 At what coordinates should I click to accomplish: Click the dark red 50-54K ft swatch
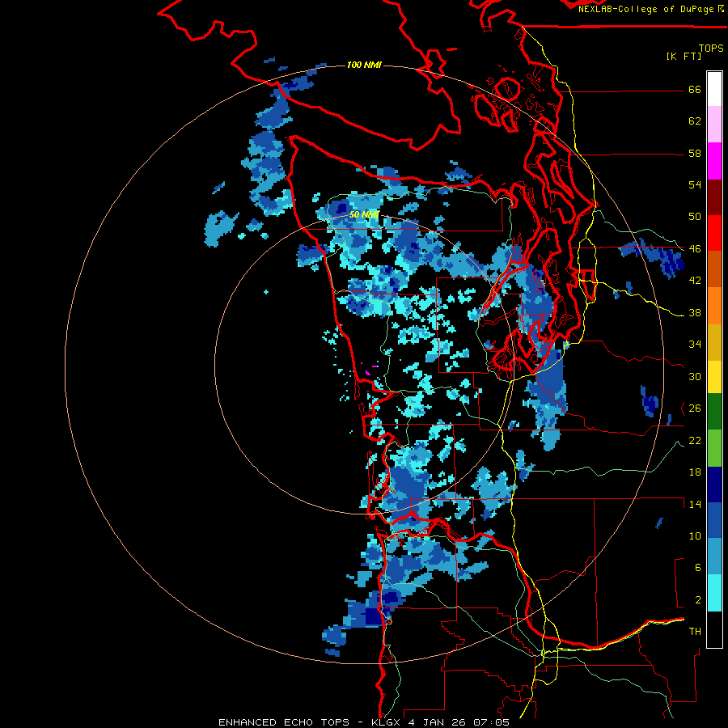(x=714, y=197)
